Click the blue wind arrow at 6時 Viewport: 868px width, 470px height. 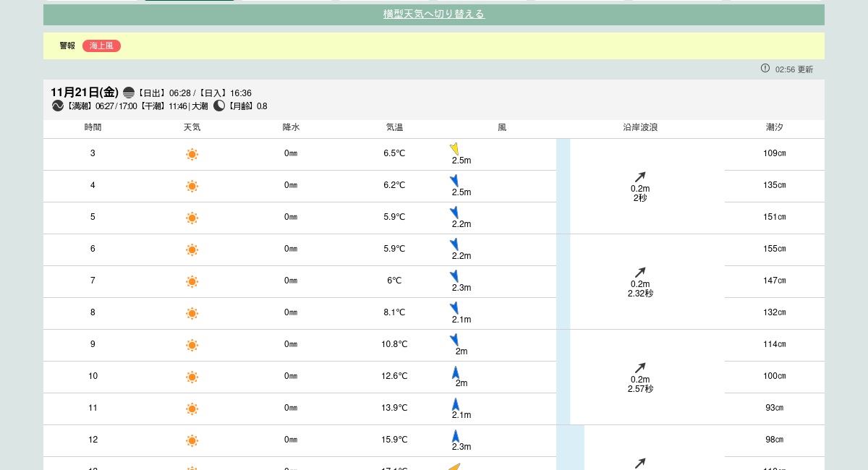454,244
